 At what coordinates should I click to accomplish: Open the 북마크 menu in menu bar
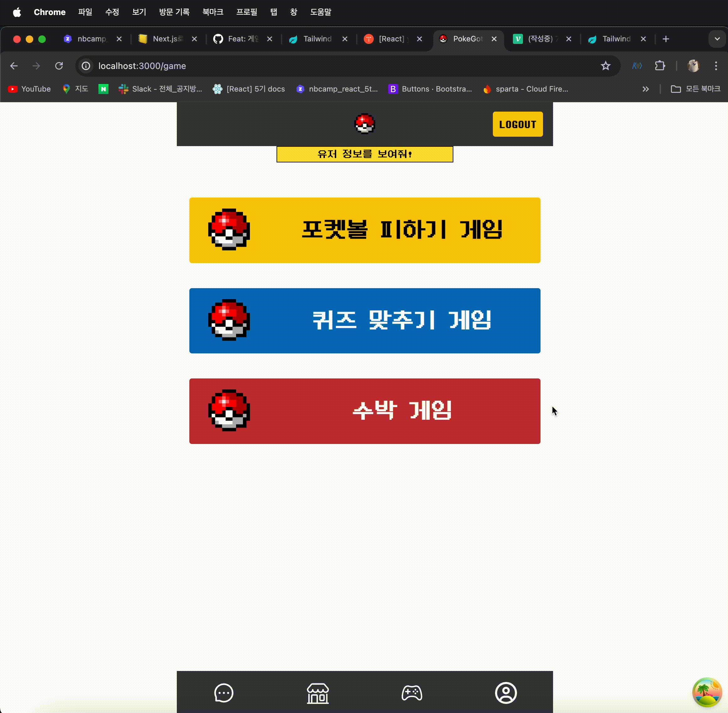[213, 12]
